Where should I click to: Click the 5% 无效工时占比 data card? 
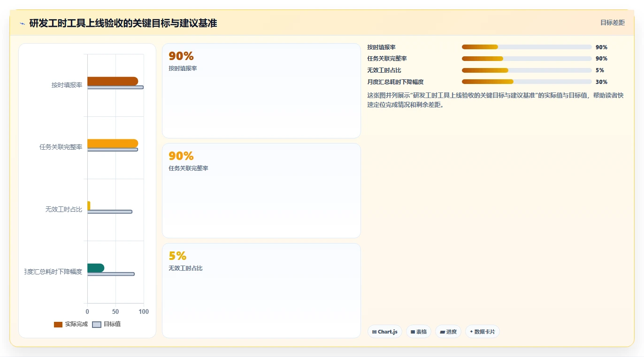[x=261, y=290]
